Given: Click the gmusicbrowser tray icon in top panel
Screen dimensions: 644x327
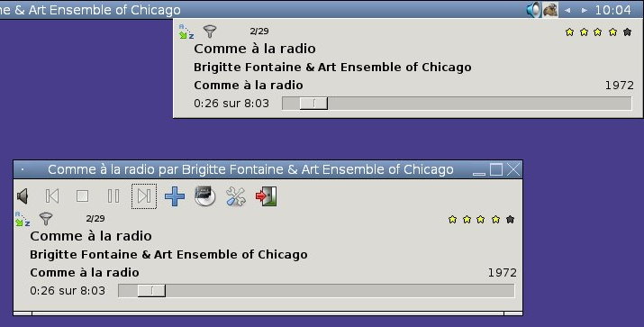Looking at the screenshot, I should [550, 9].
